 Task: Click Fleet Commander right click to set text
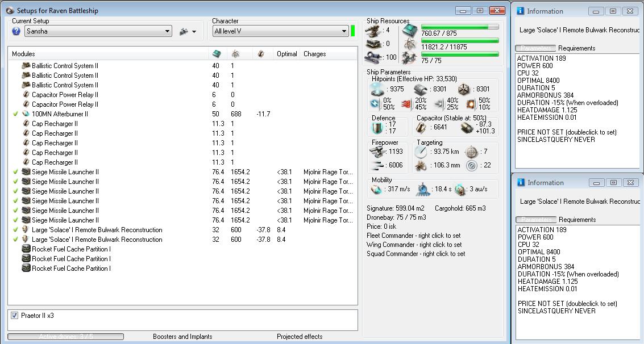pos(414,236)
